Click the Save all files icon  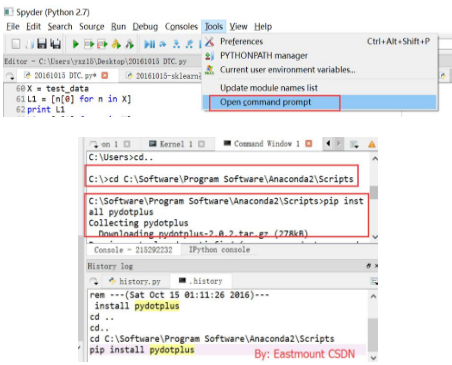55,44
